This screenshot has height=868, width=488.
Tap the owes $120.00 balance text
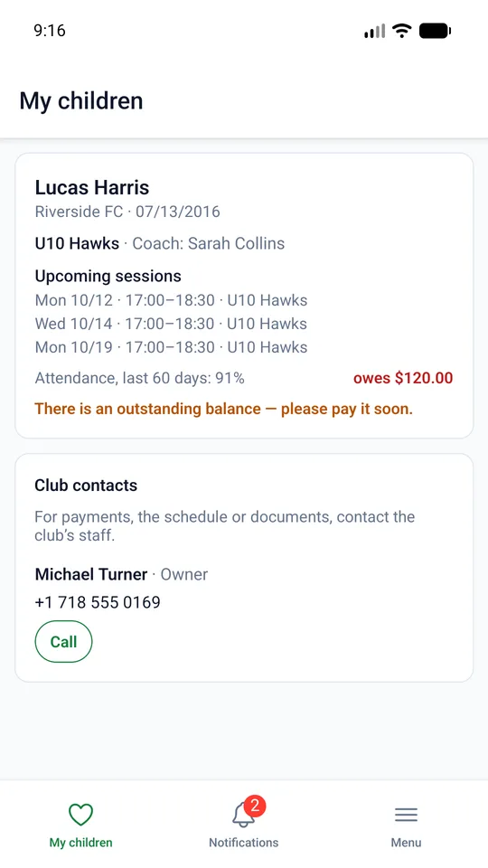click(403, 378)
